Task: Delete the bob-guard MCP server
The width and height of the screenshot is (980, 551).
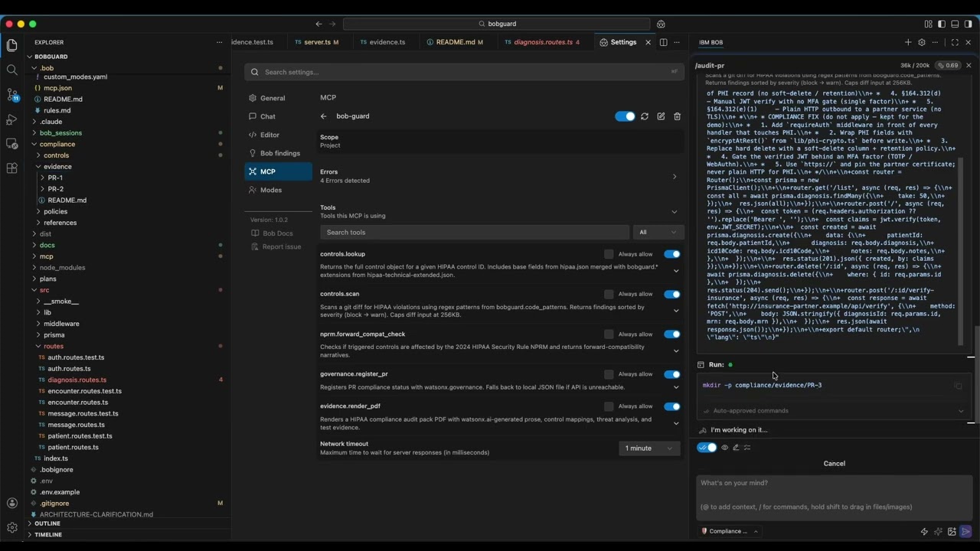Action: [677, 116]
